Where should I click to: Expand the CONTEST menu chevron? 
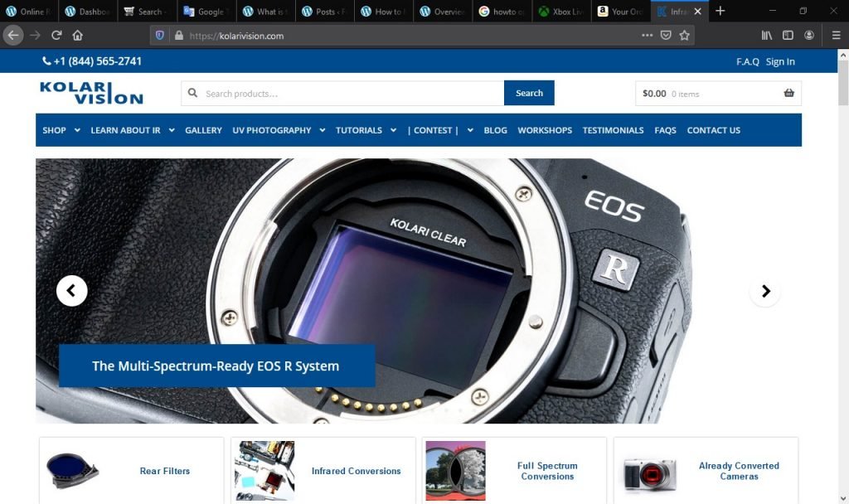coord(470,130)
